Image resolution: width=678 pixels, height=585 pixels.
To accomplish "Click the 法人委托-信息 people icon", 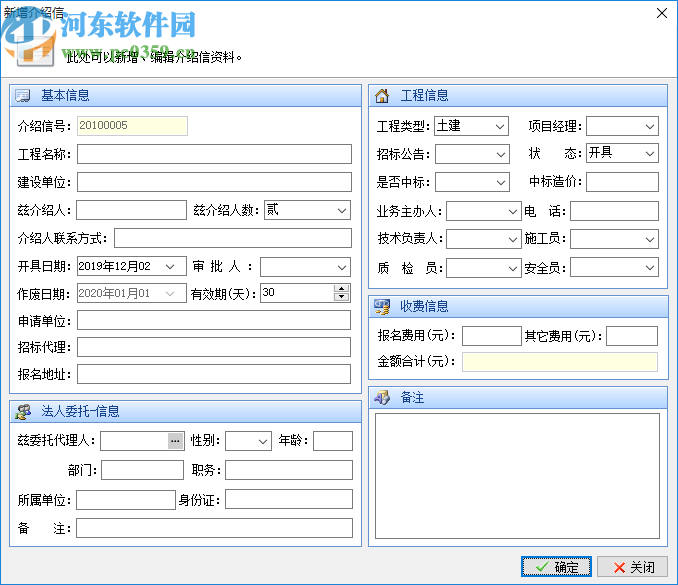I will pos(23,412).
